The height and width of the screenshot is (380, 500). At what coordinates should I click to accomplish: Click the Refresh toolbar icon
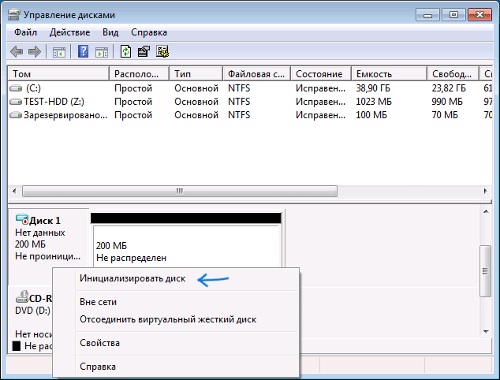(125, 52)
